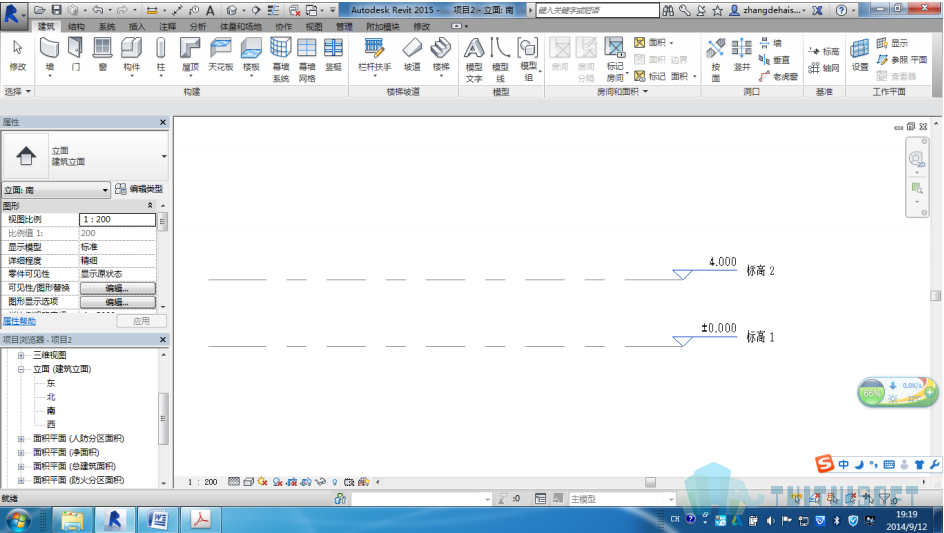Click the keyword search input field
The height and width of the screenshot is (533, 944).
[597, 10]
